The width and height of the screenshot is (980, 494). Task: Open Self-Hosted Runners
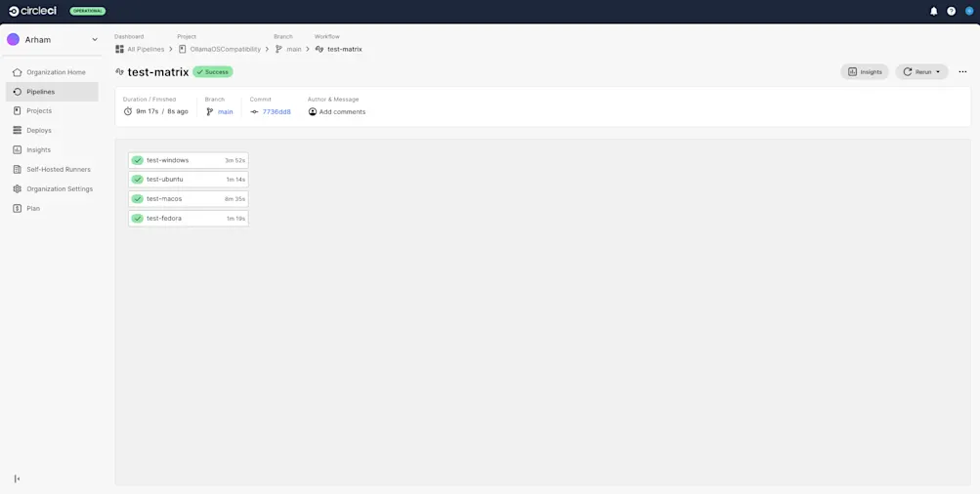tap(52, 169)
